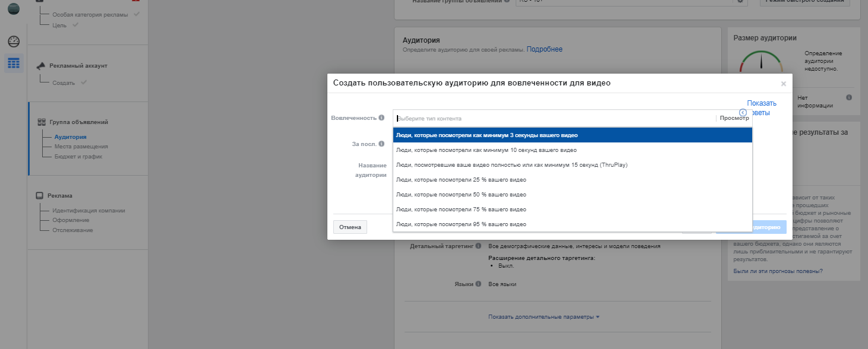Click the circled arrow icon near Показать советы
This screenshot has height=349, width=868.
coord(743,112)
